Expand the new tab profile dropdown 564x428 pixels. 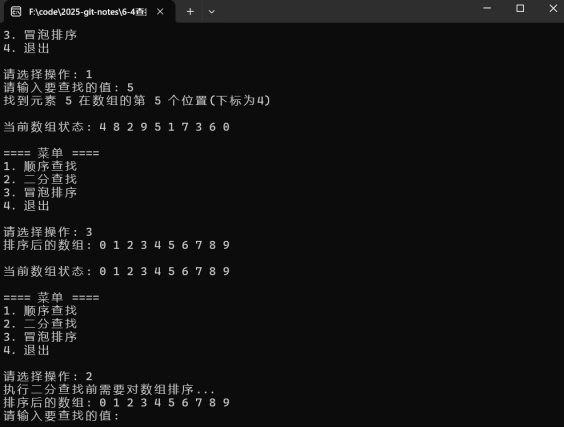click(212, 12)
